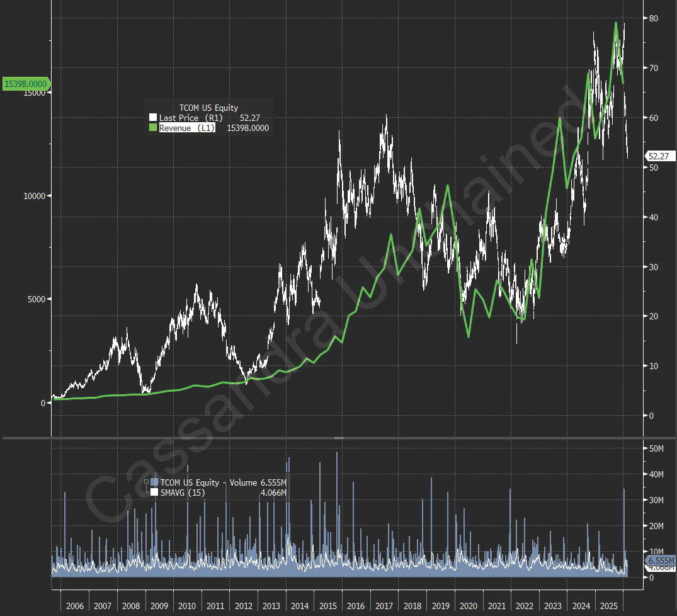Viewport: 677px width, 616px height.
Task: Click the 10000 tick on left revenue axis
Action: 34,196
